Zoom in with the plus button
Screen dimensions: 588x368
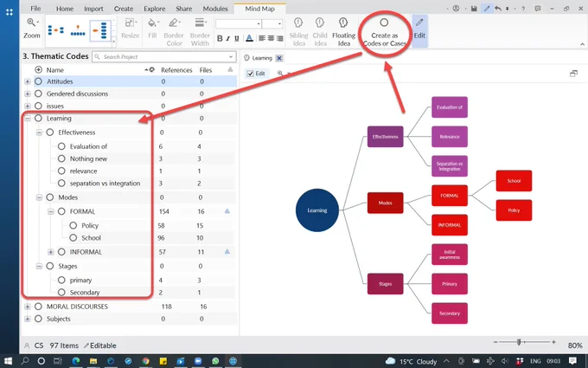553,342
